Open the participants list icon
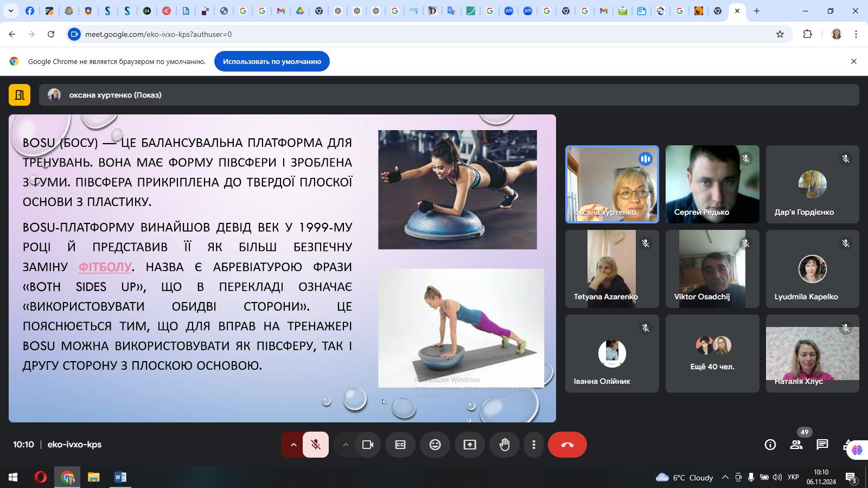 (796, 445)
